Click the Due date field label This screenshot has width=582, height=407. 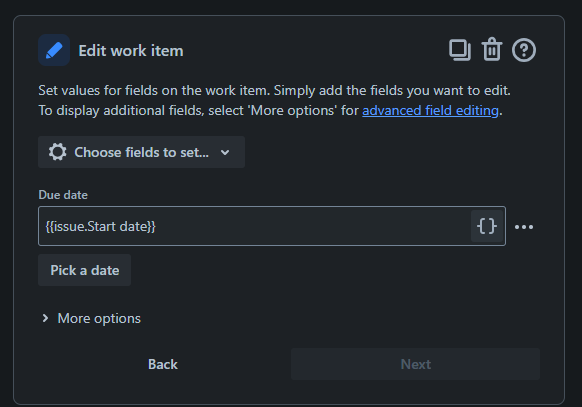(x=63, y=195)
